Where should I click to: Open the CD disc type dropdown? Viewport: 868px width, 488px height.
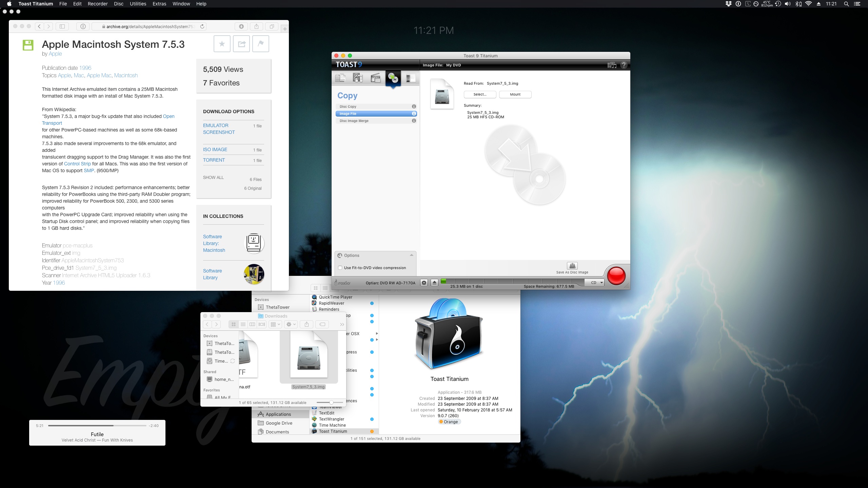click(x=595, y=283)
